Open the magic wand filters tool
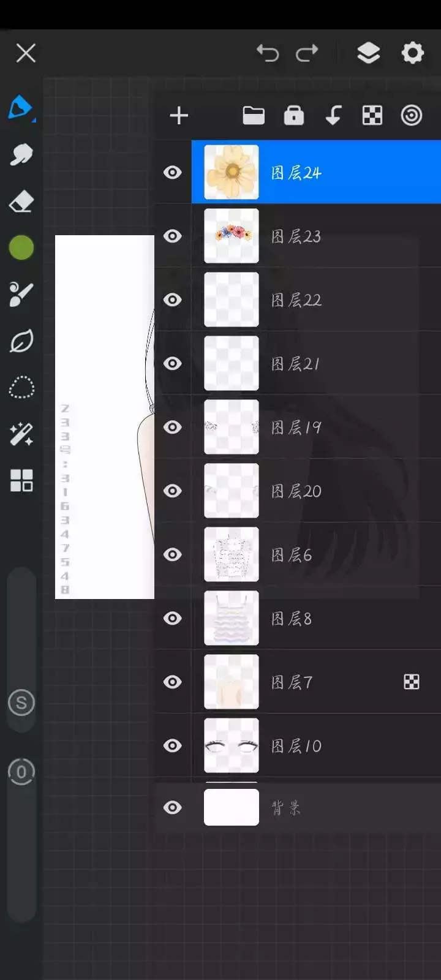 21,434
